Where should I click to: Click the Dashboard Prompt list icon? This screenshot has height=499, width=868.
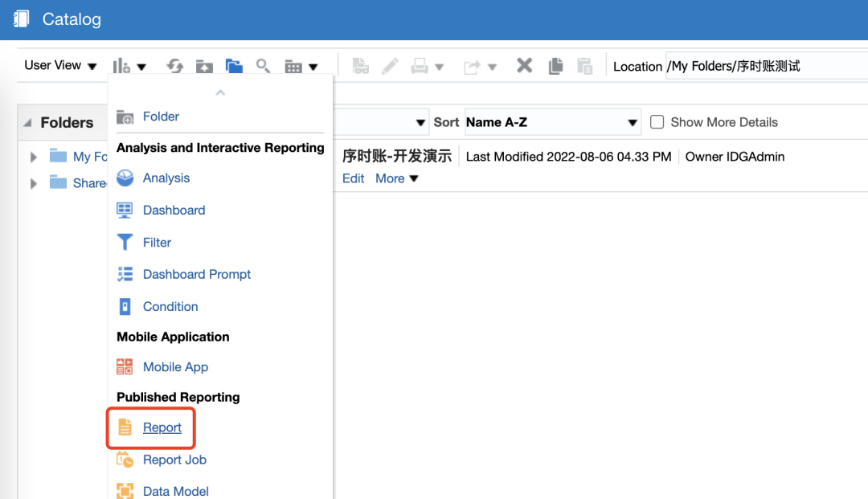coord(125,274)
